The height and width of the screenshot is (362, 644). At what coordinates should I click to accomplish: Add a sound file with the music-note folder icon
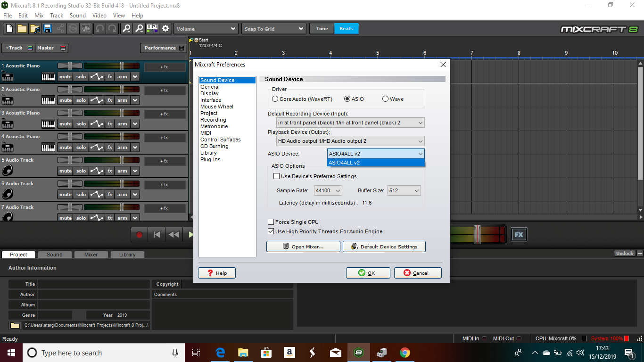34,29
